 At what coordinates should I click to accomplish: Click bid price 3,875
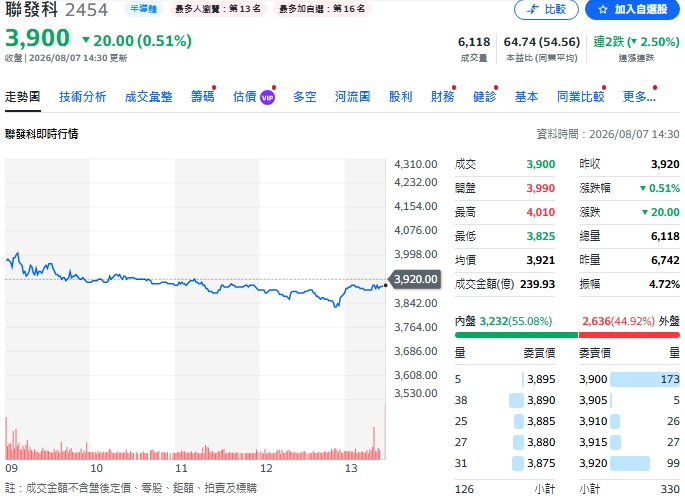pos(541,463)
